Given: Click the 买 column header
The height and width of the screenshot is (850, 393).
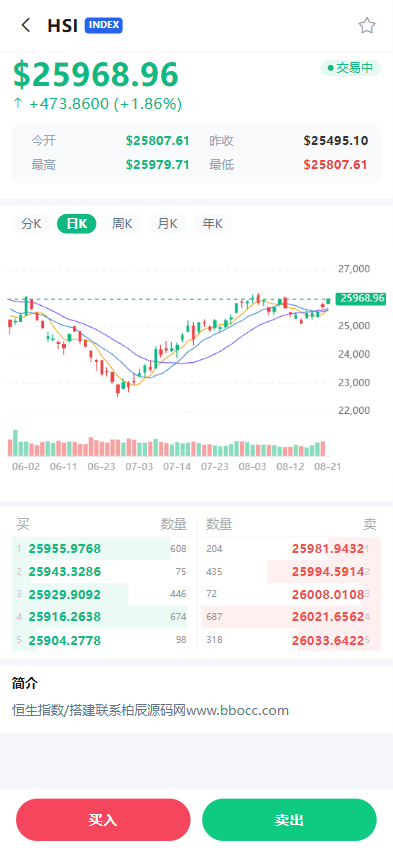Looking at the screenshot, I should (23, 524).
